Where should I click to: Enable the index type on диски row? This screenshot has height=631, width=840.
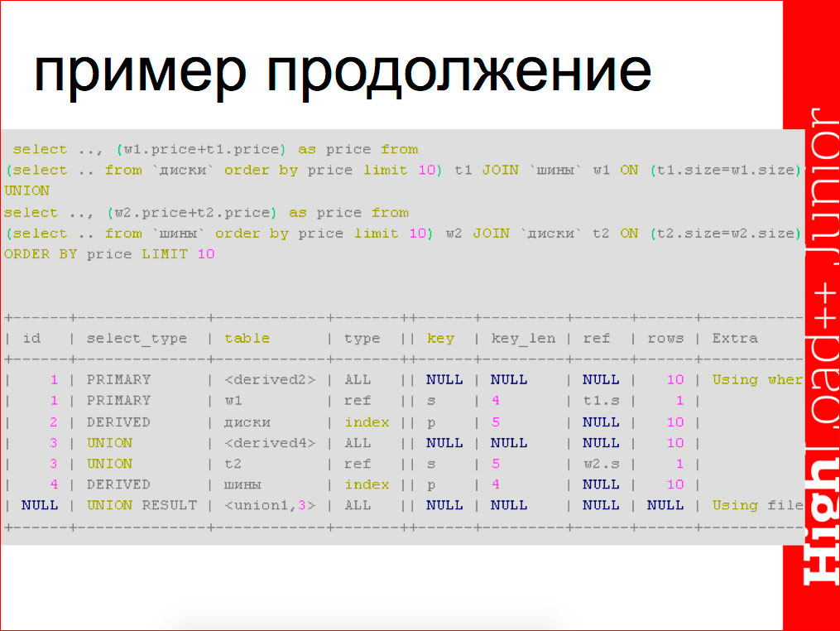366,421
